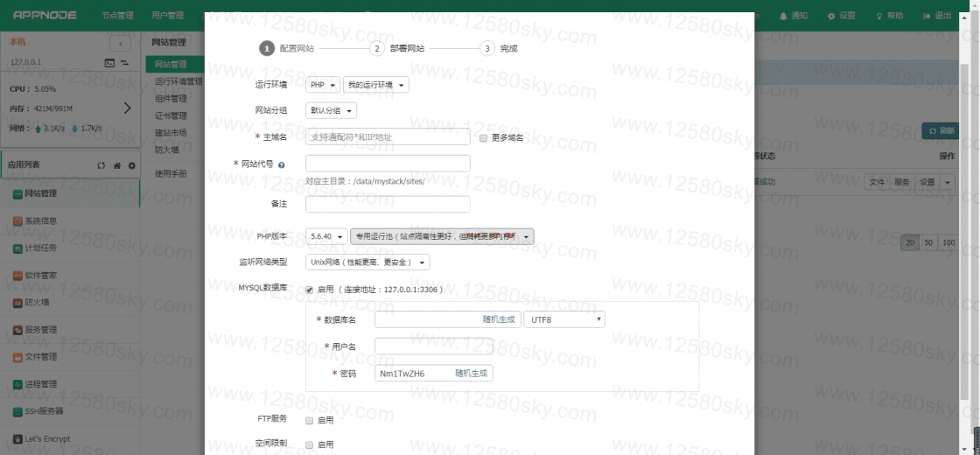Open the row actions dropdown arrow beside 设置
The height and width of the screenshot is (455, 980).
click(x=948, y=182)
